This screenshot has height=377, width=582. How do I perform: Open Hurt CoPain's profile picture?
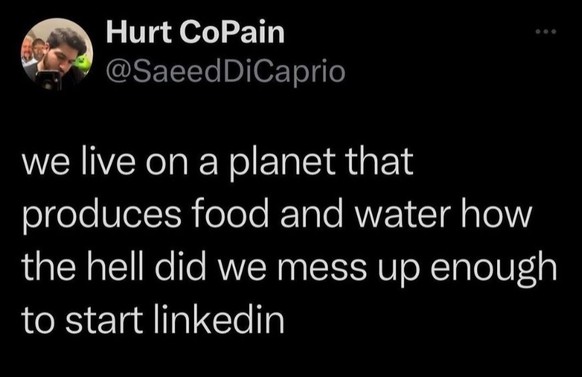pyautogui.click(x=57, y=54)
